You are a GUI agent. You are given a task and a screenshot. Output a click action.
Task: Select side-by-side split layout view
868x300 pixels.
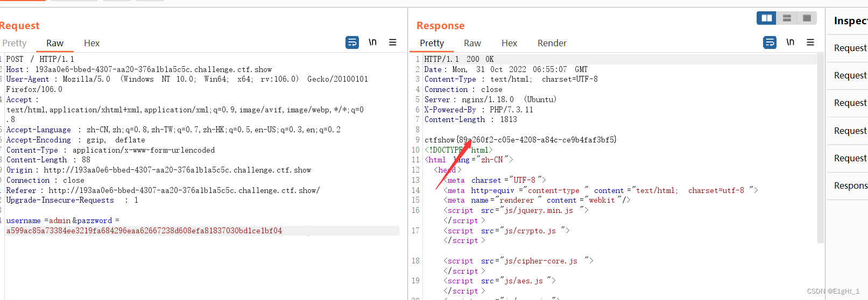[766, 18]
